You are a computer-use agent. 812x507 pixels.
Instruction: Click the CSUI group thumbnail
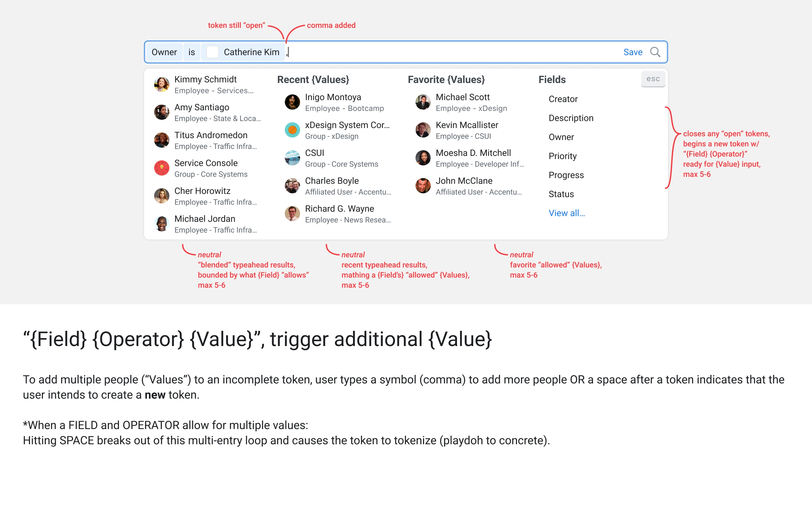pyautogui.click(x=292, y=158)
